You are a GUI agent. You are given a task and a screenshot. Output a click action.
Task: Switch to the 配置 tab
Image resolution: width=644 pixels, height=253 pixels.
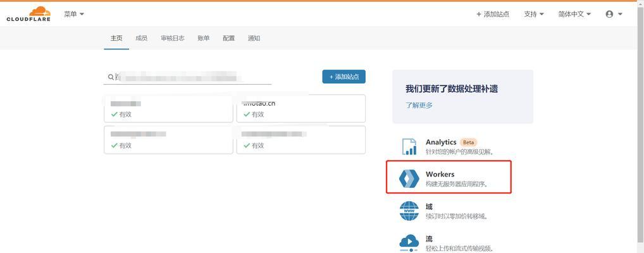tap(229, 38)
